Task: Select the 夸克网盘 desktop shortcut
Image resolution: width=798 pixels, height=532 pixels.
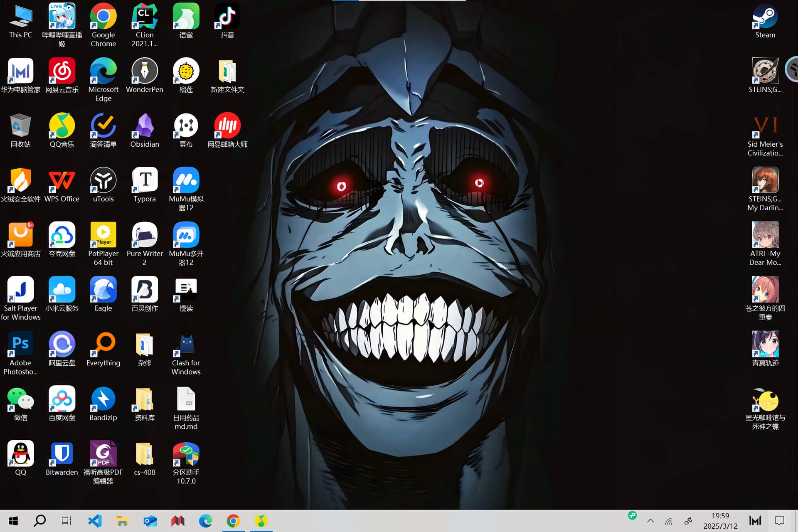Action: tap(62, 240)
